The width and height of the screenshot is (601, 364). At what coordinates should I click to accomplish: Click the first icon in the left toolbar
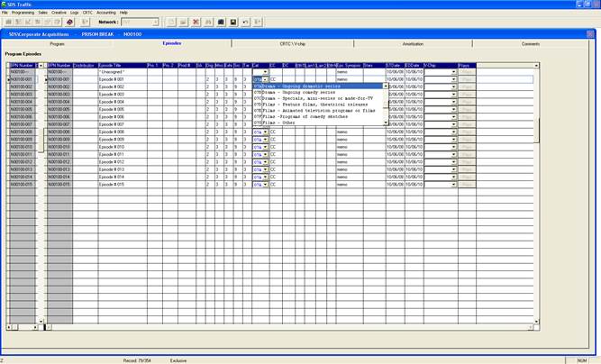(6, 22)
